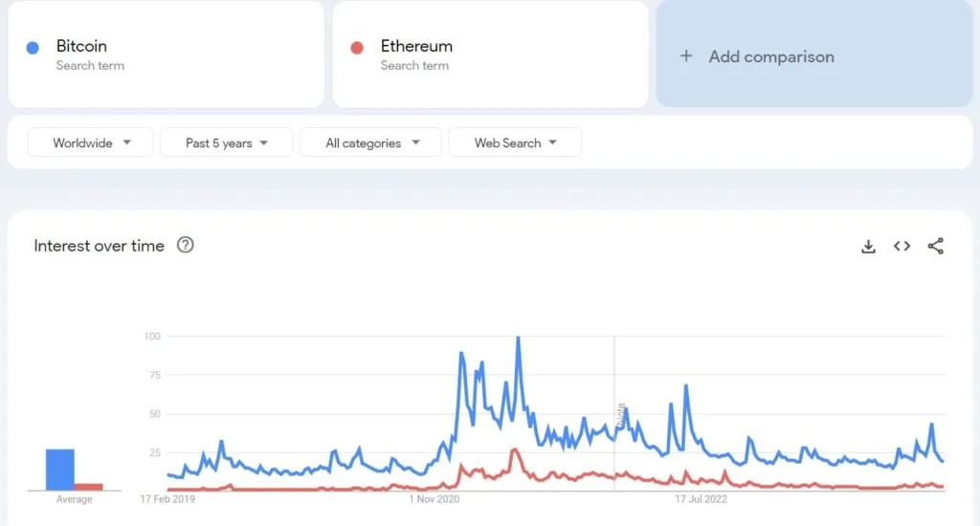This screenshot has width=980, height=526.
Task: Open the Worldwide region dropdown
Action: (x=91, y=142)
